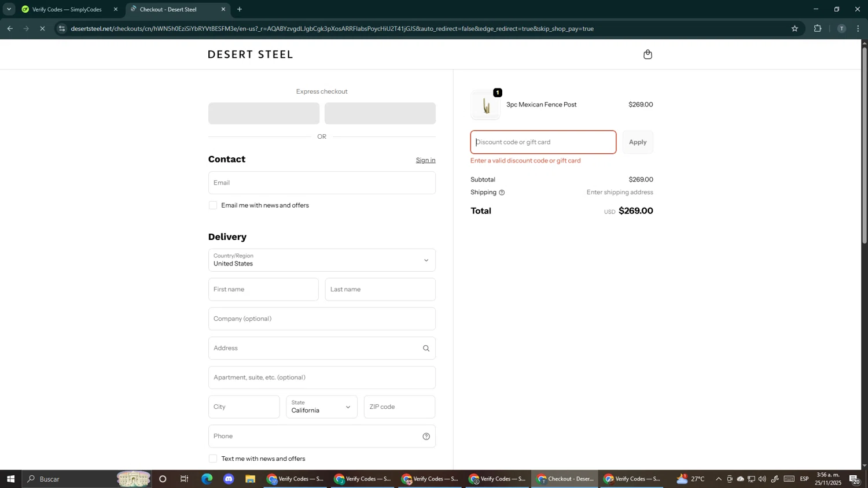Click the Address search magnifier icon
868x488 pixels.
[426, 348]
